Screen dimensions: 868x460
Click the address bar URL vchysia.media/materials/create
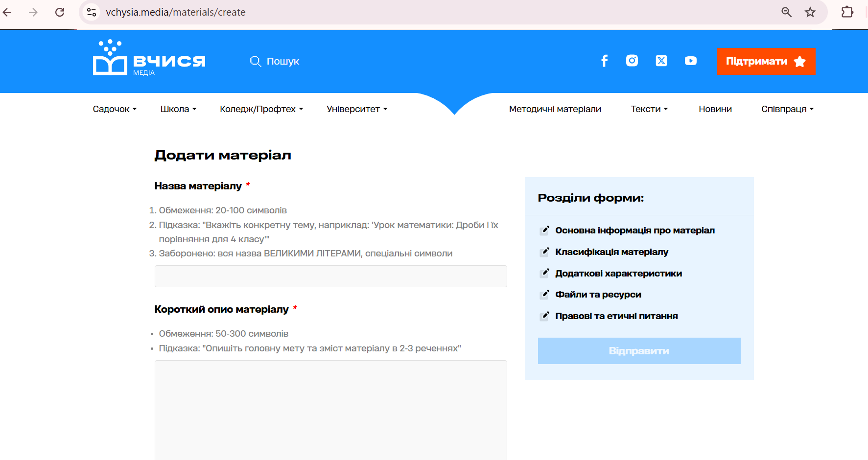[x=176, y=12]
